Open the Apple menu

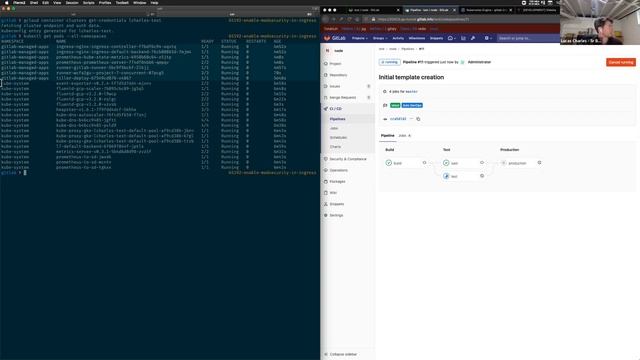tap(6, 2)
